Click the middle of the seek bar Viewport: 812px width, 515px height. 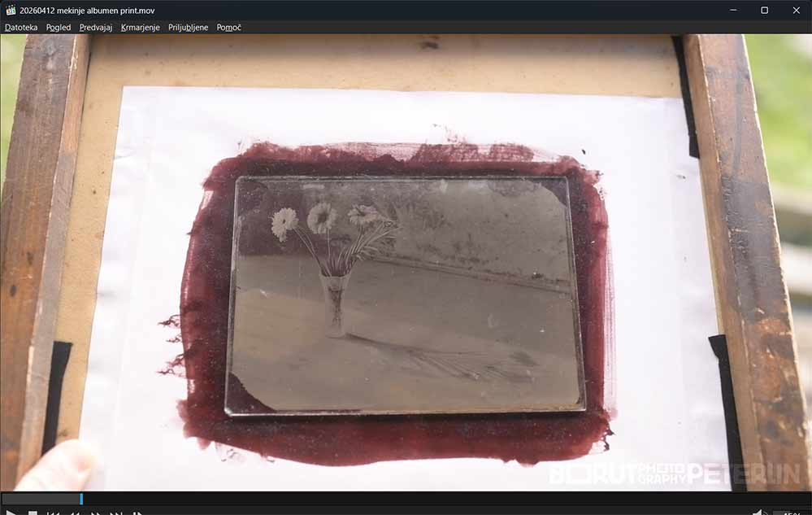click(x=406, y=499)
